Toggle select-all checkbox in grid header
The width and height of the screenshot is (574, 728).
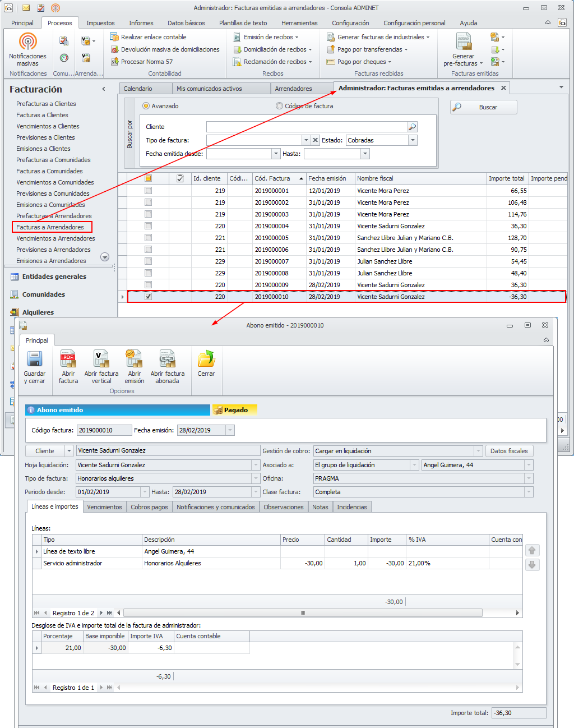pyautogui.click(x=148, y=178)
